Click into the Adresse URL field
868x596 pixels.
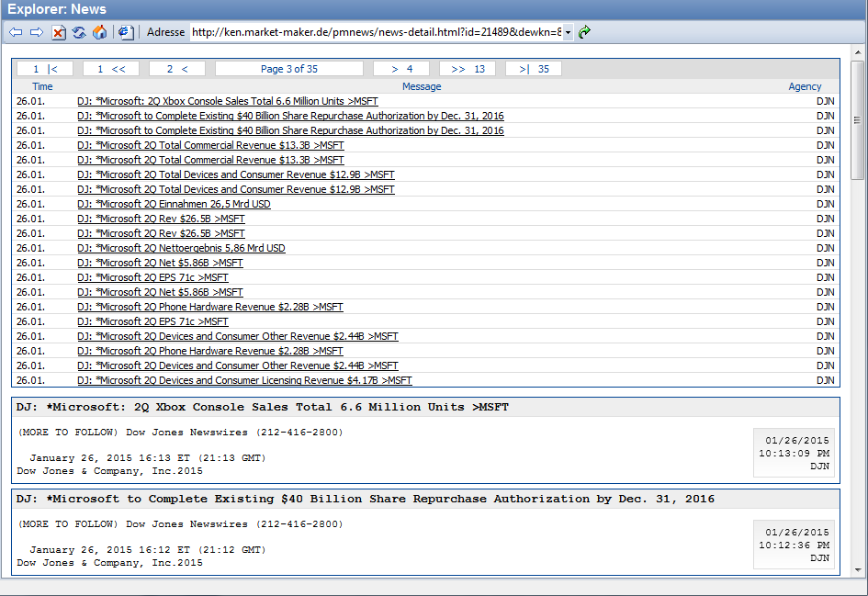click(375, 32)
